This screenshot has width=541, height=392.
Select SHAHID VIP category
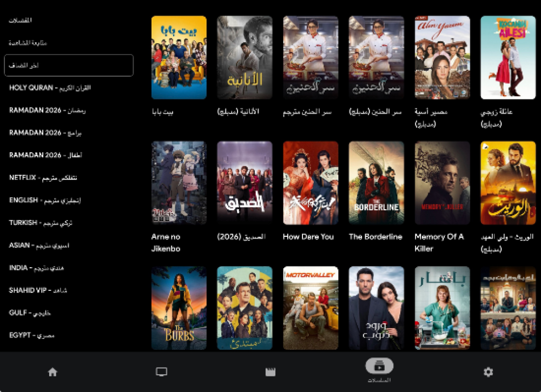pyautogui.click(x=38, y=290)
